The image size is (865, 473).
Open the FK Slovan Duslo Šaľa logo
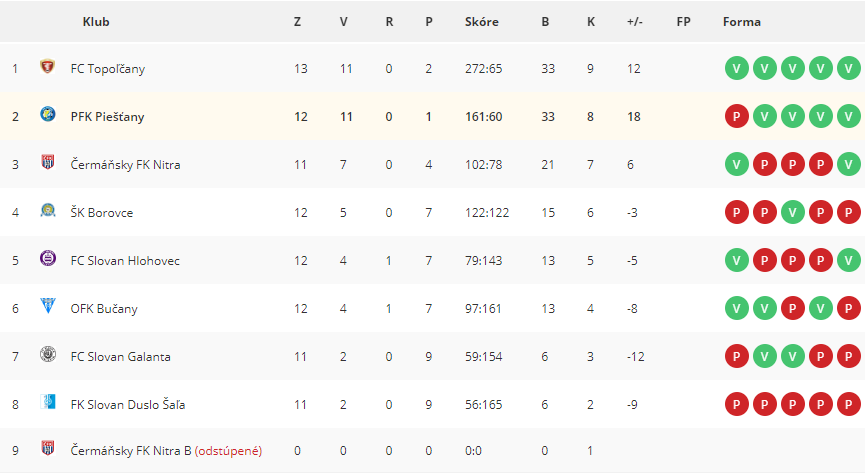(48, 402)
